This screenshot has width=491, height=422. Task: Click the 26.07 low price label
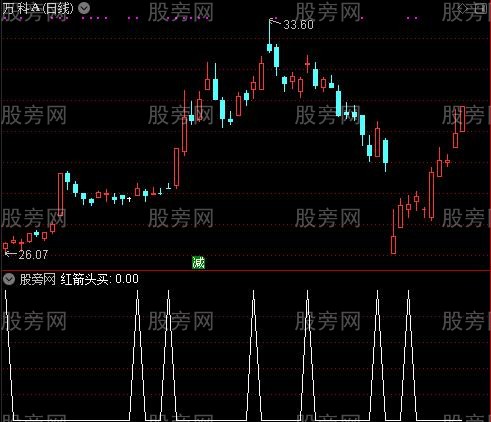[33, 255]
